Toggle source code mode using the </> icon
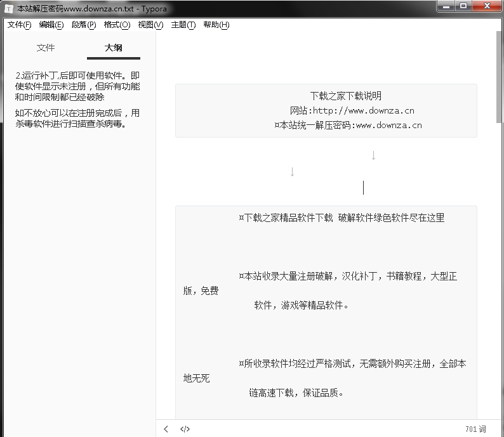 (x=185, y=429)
